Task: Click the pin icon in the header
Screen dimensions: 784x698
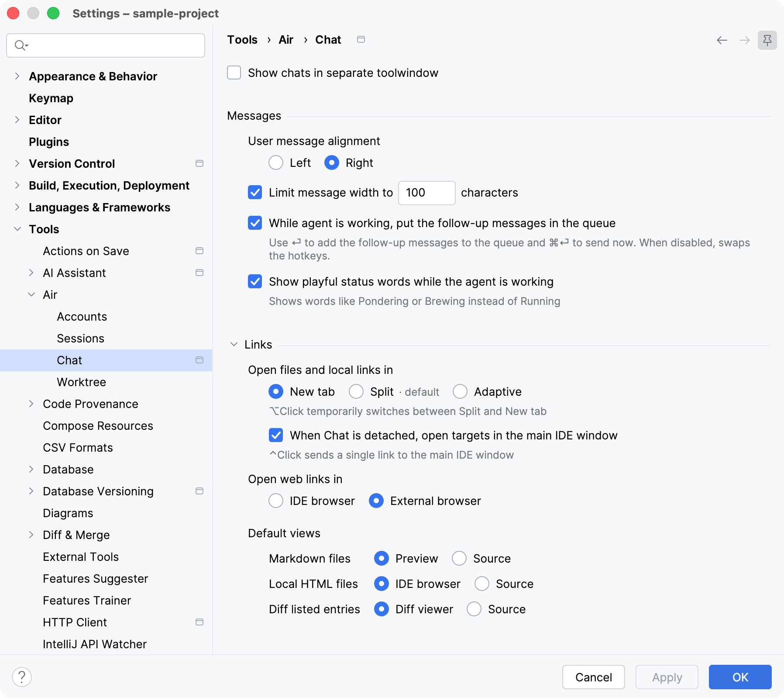Action: click(x=767, y=40)
